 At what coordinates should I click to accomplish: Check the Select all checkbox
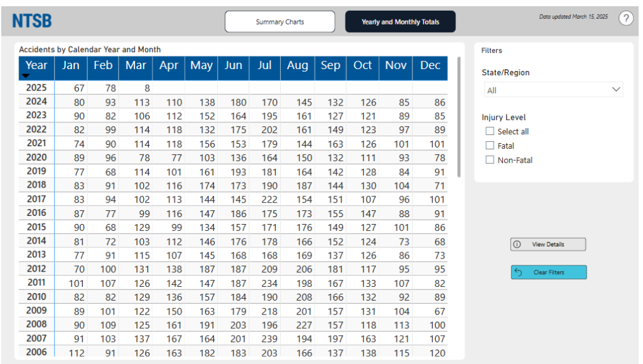(x=490, y=132)
